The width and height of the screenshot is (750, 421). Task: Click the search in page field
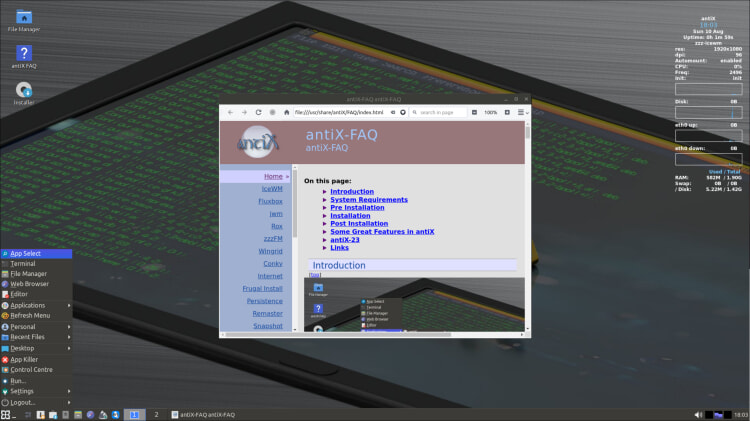point(438,112)
